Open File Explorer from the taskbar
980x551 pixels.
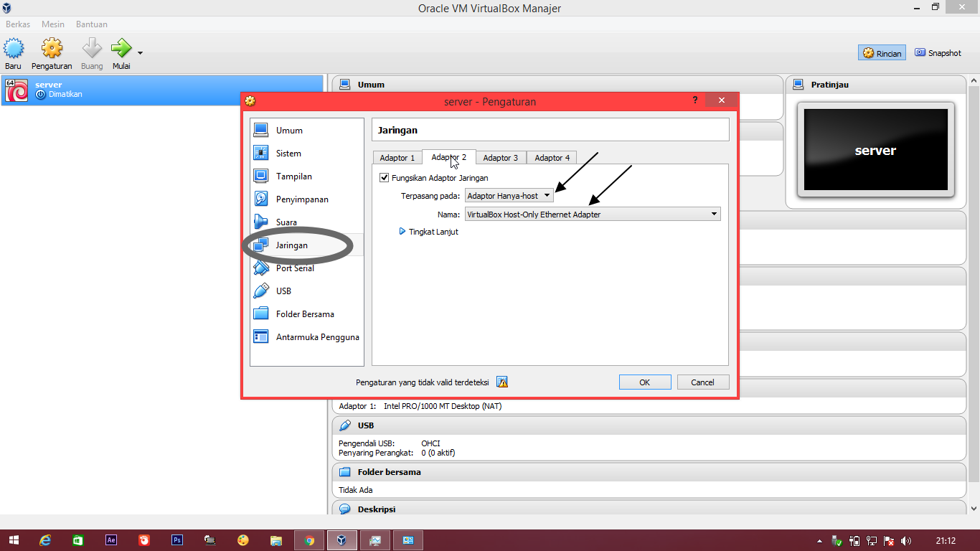tap(275, 540)
